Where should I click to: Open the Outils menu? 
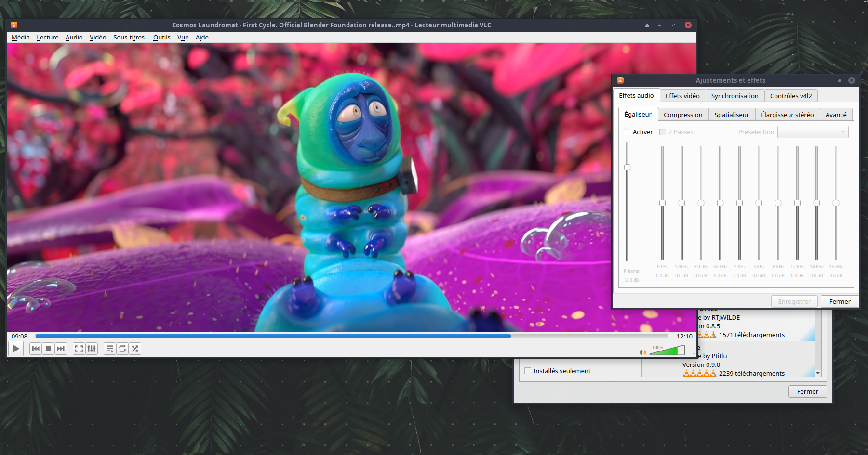pyautogui.click(x=161, y=38)
